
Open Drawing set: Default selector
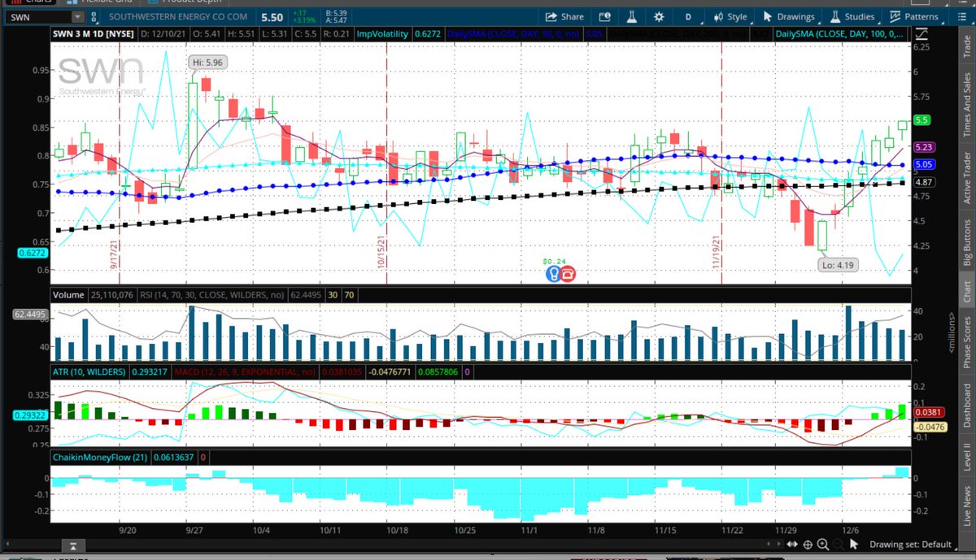click(909, 545)
